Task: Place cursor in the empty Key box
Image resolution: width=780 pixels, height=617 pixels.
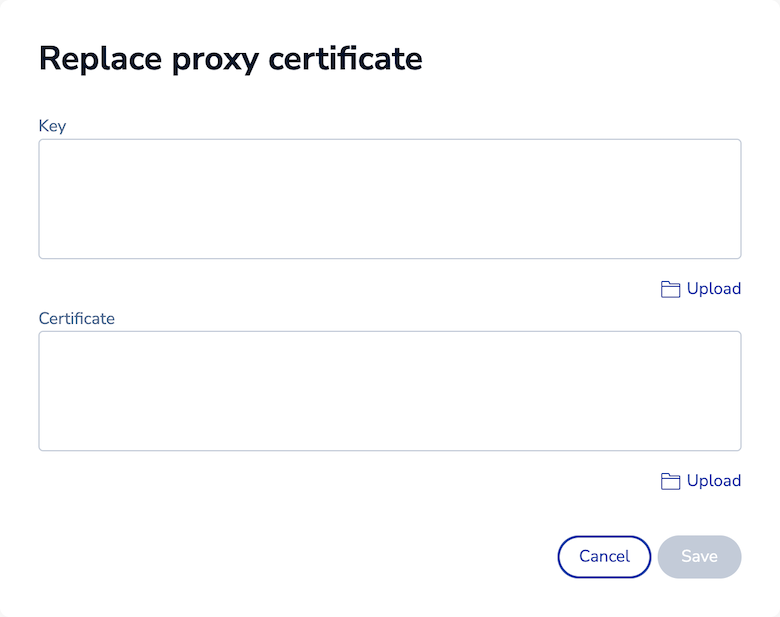Action: click(389, 199)
